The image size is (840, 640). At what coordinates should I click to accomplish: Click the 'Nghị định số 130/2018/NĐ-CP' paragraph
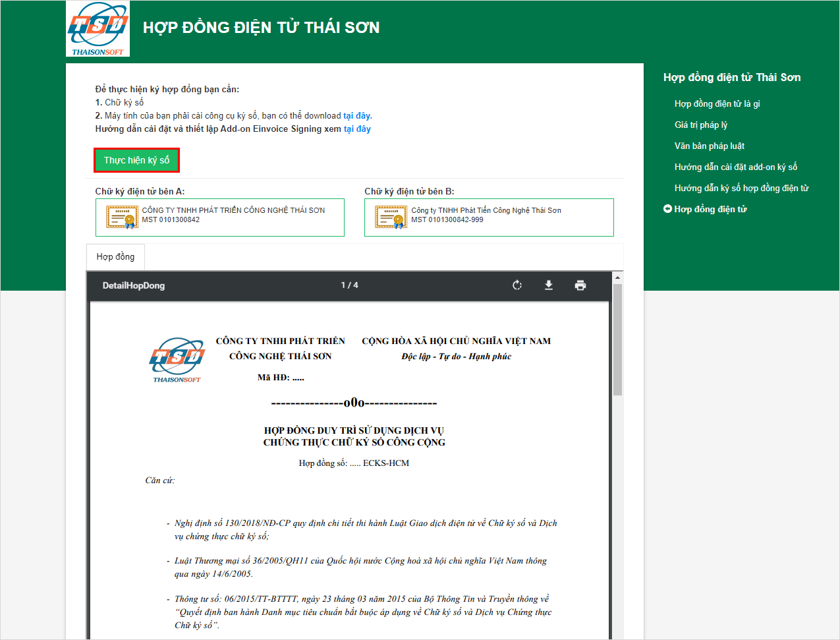pyautogui.click(x=366, y=530)
